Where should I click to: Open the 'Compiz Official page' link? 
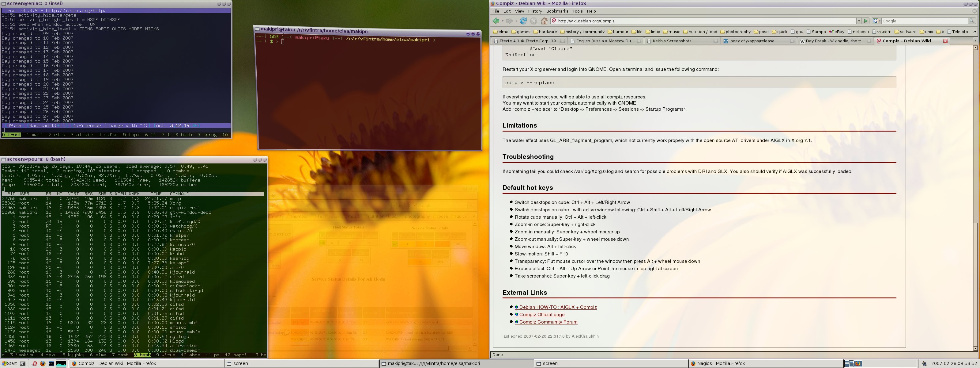pyautogui.click(x=542, y=315)
